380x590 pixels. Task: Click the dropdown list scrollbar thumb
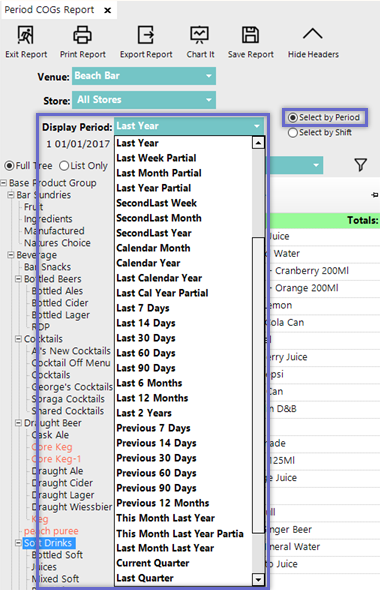(x=258, y=385)
